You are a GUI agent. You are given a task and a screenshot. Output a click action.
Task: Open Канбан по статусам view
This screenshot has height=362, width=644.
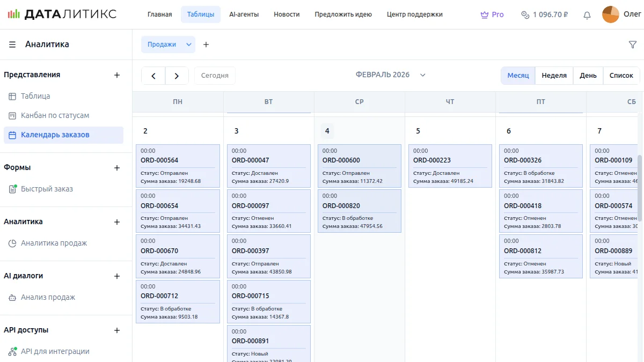(x=55, y=115)
